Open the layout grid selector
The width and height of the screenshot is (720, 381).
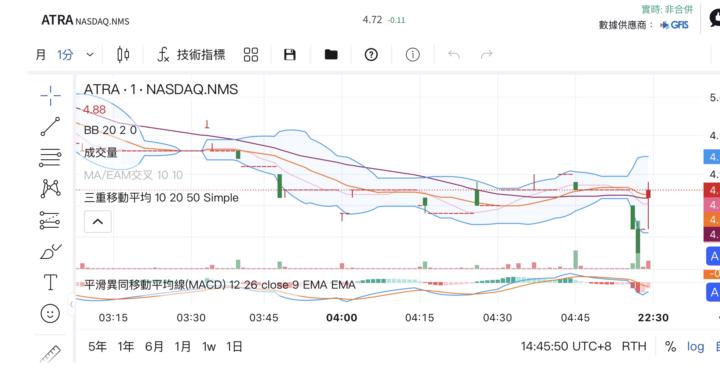coord(251,55)
